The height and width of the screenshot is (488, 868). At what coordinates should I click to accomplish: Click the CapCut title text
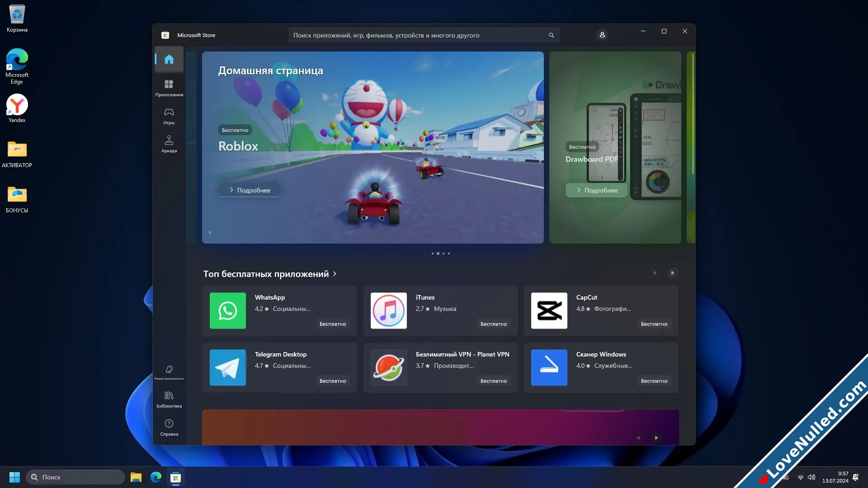(x=586, y=297)
